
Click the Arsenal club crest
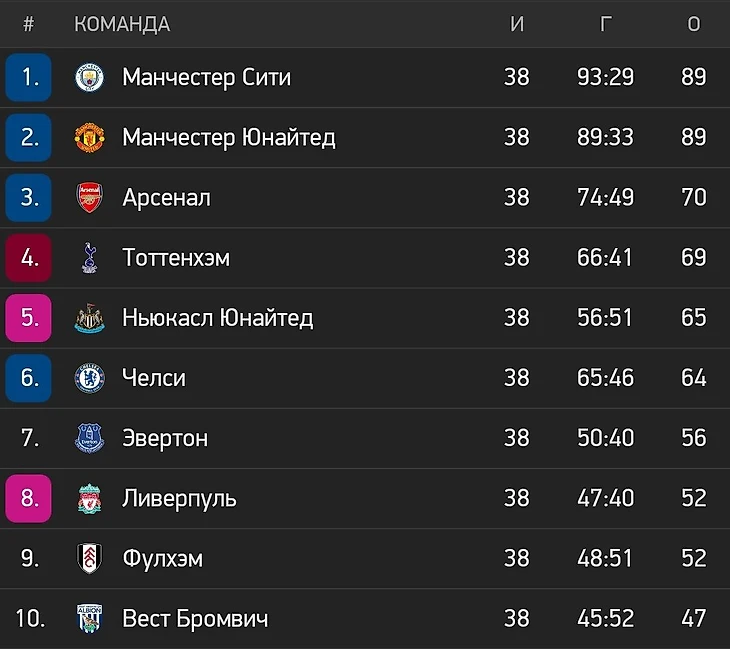coord(90,198)
